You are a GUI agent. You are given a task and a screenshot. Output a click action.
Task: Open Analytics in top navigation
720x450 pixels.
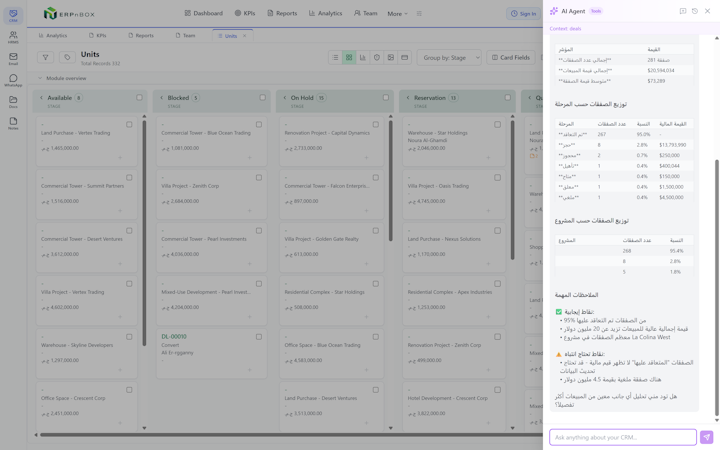pyautogui.click(x=325, y=13)
